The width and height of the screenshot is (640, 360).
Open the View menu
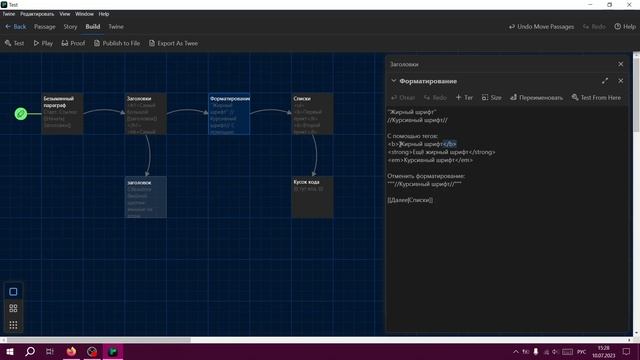(x=64, y=14)
